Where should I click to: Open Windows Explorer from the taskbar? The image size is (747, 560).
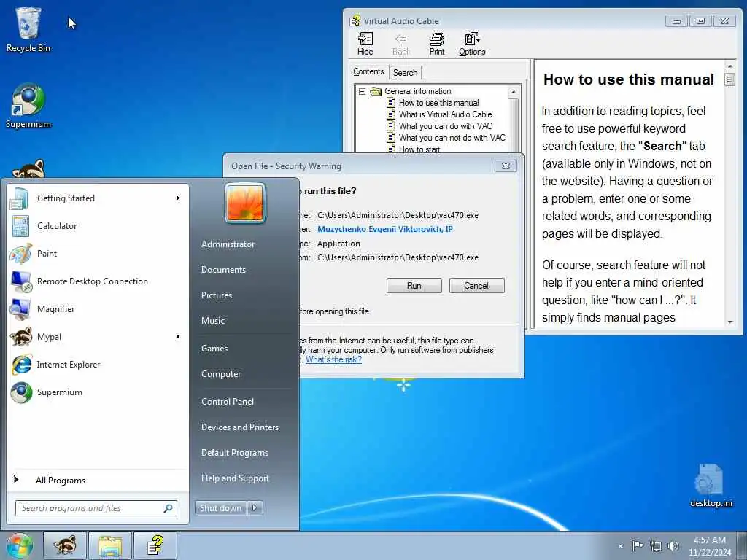(110, 545)
